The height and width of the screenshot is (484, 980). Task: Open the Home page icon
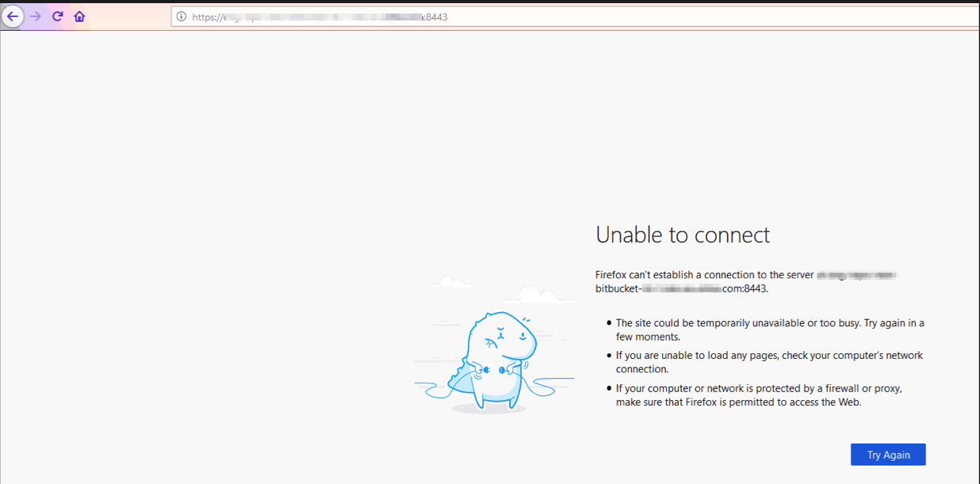click(79, 17)
